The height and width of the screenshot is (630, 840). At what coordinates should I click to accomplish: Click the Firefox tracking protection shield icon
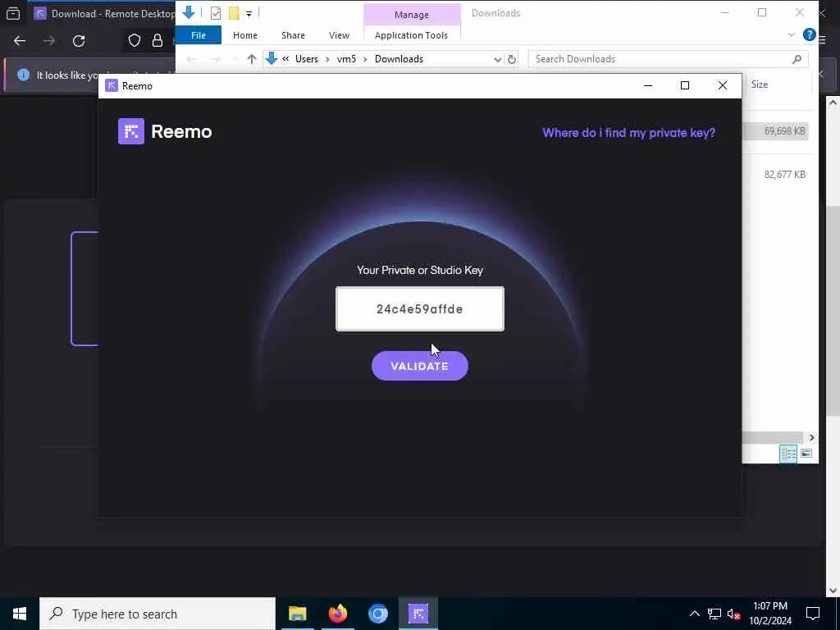134,41
